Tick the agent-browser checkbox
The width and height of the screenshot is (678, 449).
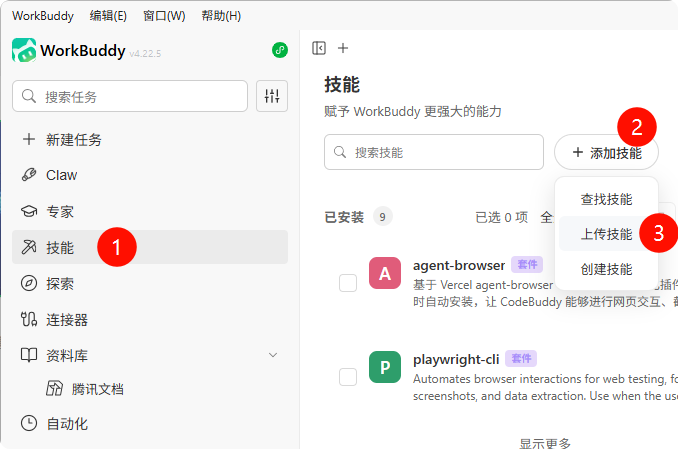click(x=348, y=283)
